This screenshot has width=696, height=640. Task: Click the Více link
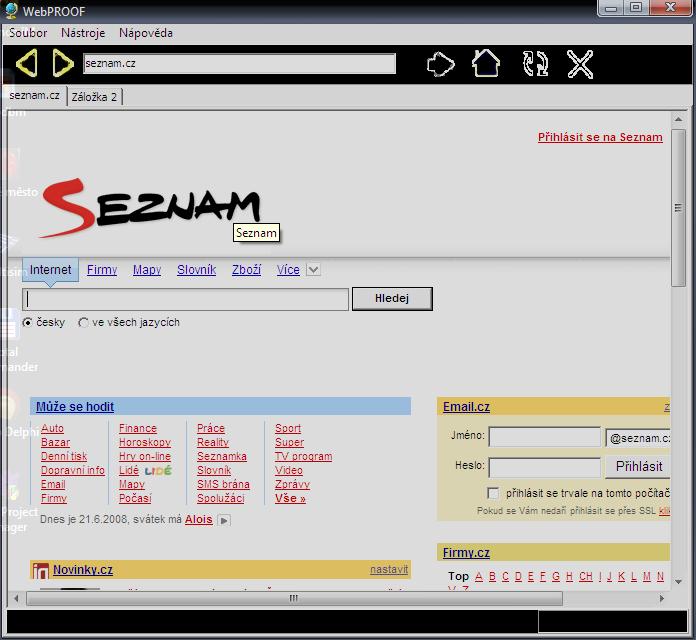[288, 269]
